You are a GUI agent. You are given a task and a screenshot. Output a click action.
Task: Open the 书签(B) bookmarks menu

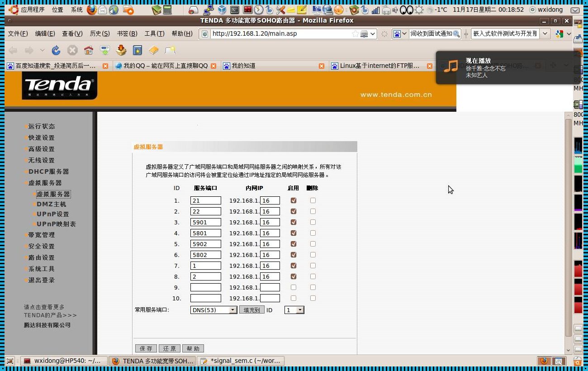point(127,33)
